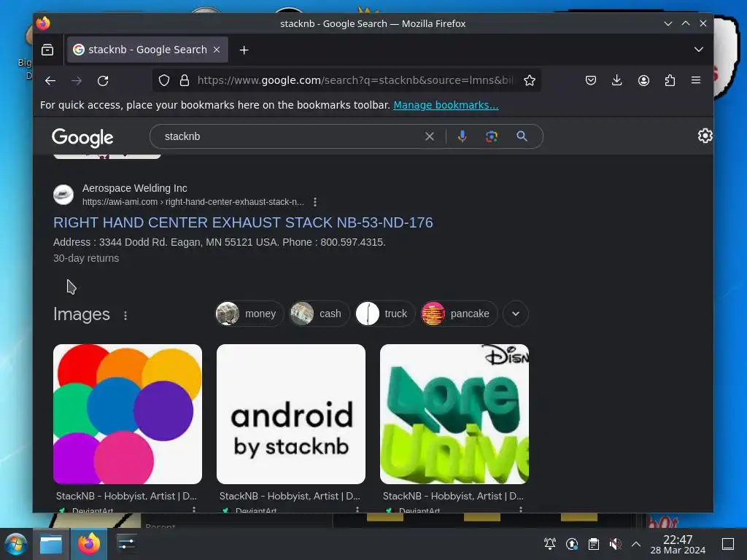The image size is (747, 560).
Task: Submit the search with the magnifier icon
Action: 522,136
